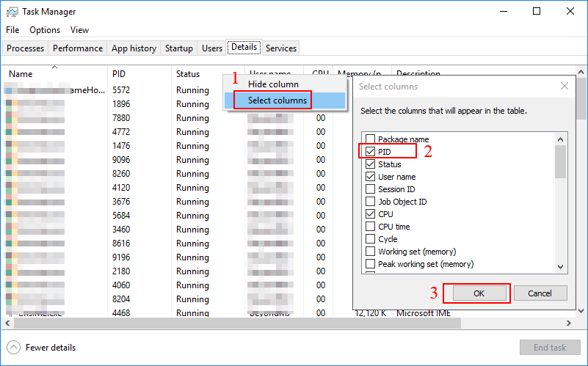Click the Task Manager title bar icon
588x366 pixels.
(12, 12)
